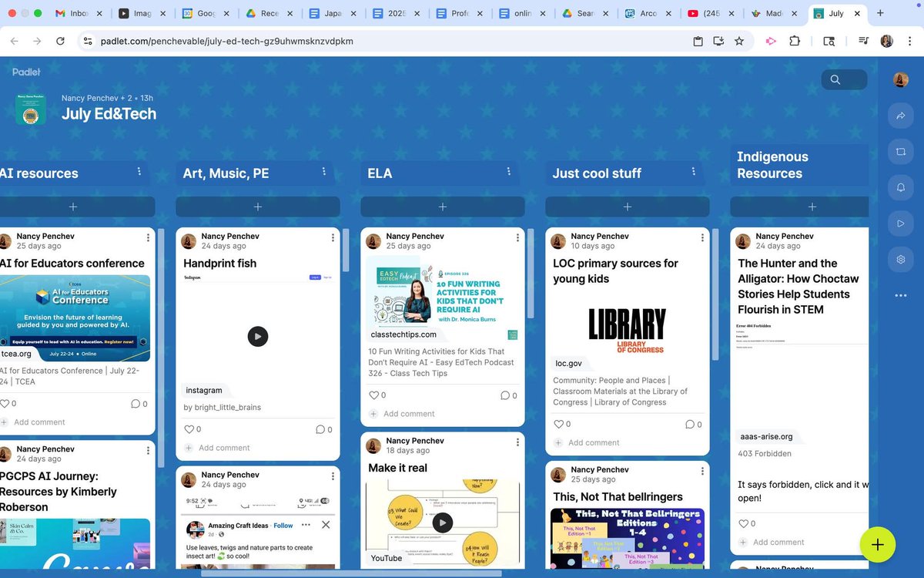The width and height of the screenshot is (924, 578).
Task: Click the Padlet logo
Action: (27, 72)
